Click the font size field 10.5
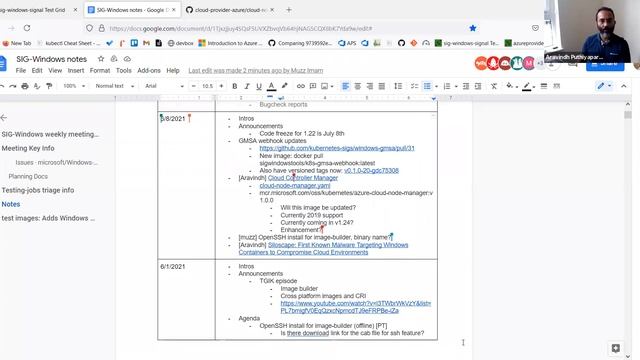Viewport: 640px width, 360px height. click(207, 86)
